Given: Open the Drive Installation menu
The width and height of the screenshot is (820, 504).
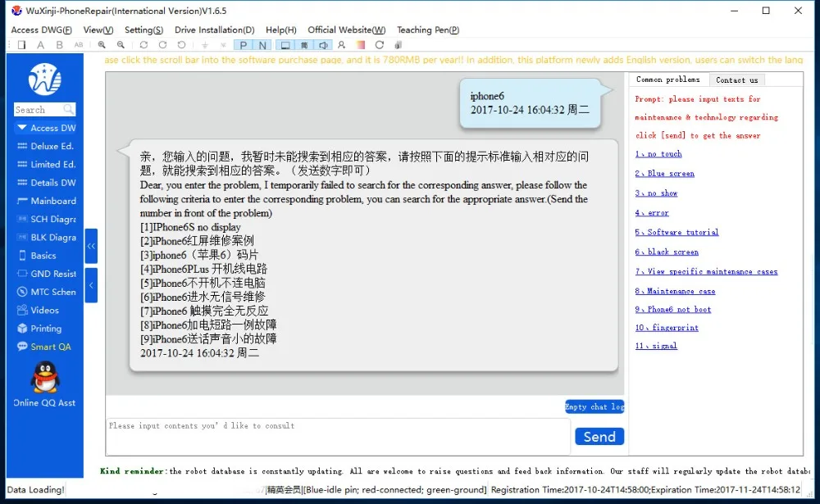Looking at the screenshot, I should tap(214, 30).
